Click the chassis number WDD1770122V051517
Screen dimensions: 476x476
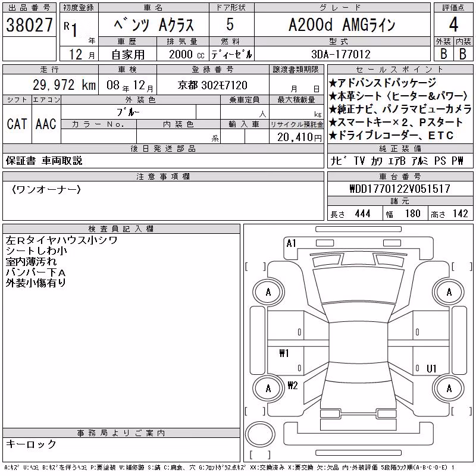400,189
